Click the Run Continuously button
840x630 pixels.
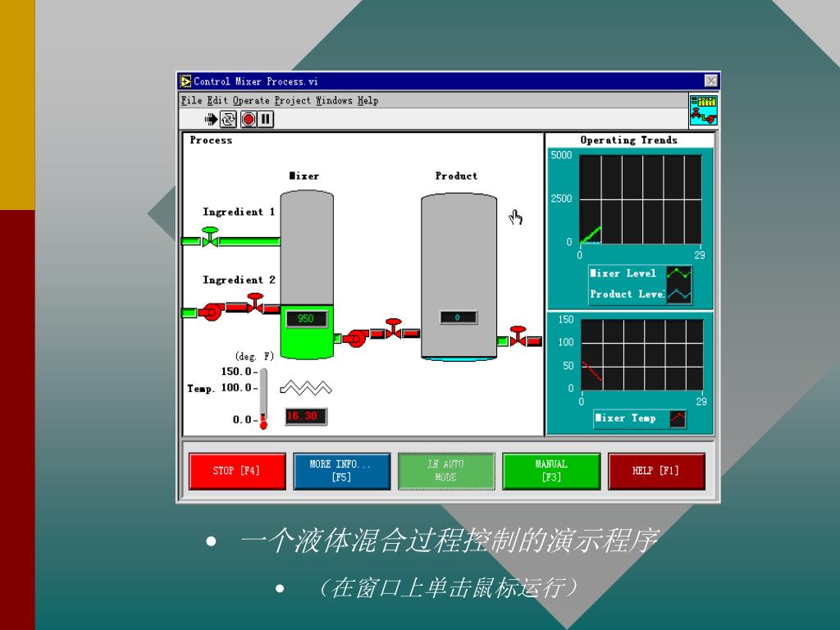click(229, 119)
